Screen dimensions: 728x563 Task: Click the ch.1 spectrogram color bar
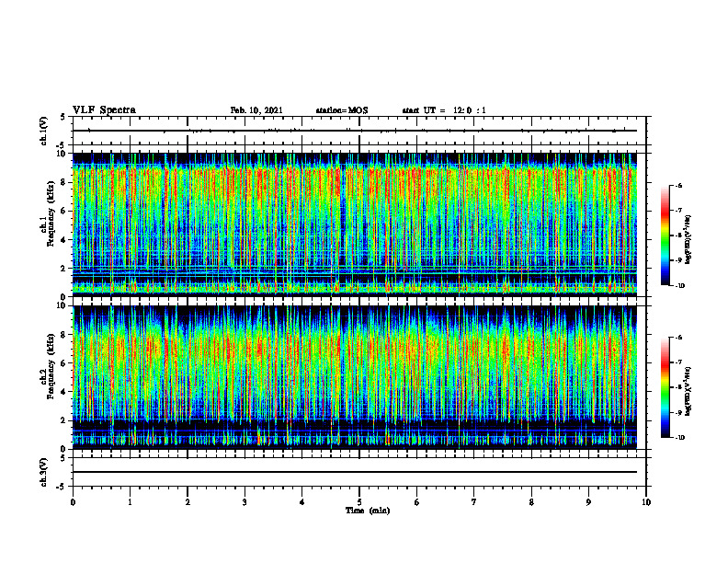tap(665, 236)
